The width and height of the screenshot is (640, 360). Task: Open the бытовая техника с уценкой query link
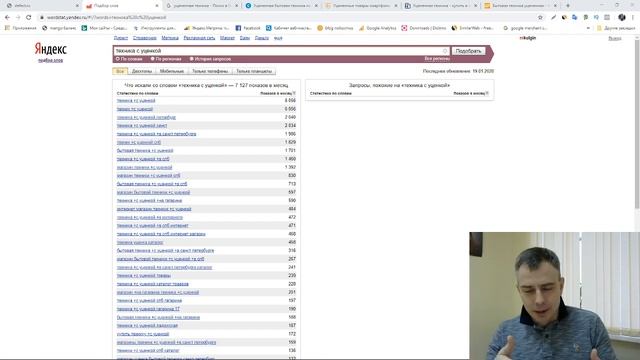click(x=145, y=151)
